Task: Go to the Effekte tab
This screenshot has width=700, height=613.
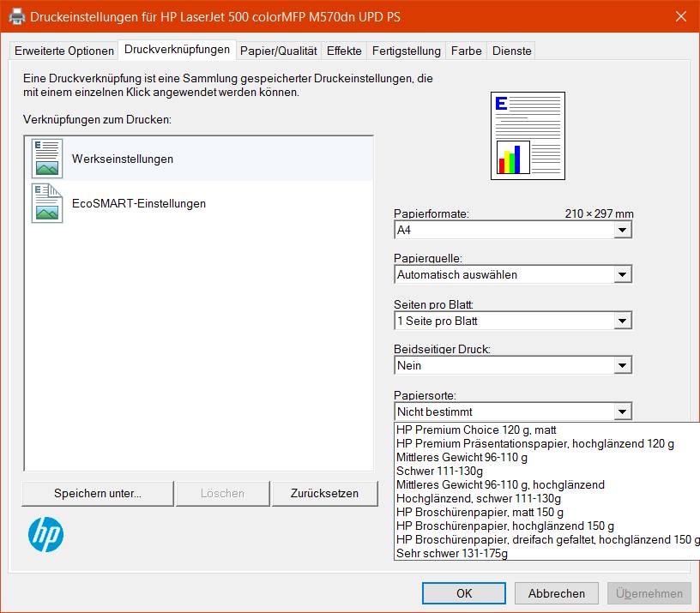Action: (x=344, y=51)
